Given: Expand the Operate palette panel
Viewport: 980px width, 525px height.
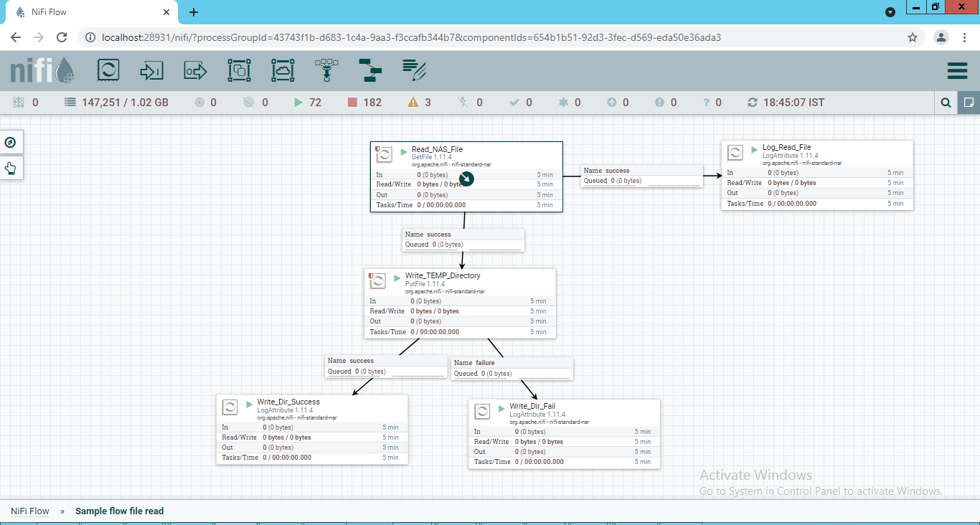Looking at the screenshot, I should pos(11,168).
